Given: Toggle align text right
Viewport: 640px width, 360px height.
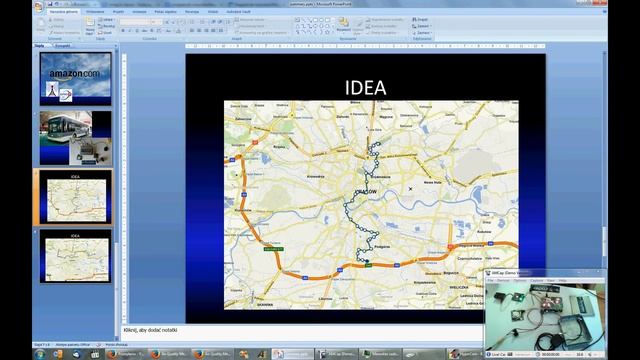Looking at the screenshot, I should pos(207,31).
